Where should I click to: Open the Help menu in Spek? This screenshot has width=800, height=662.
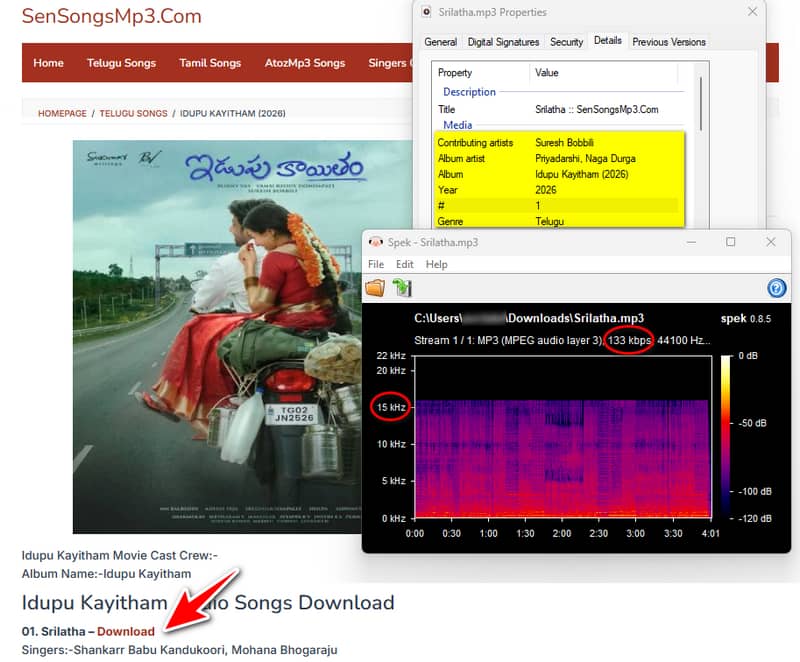click(436, 264)
